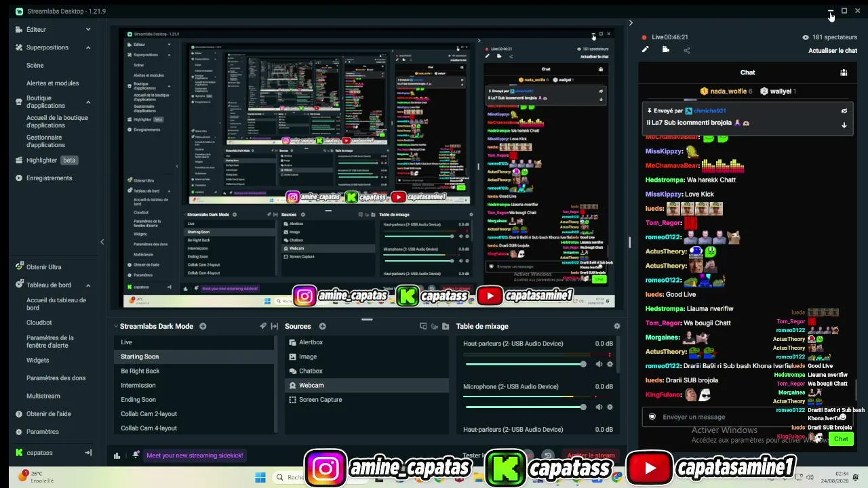
Task: Switch to the Intermission scene
Action: (x=194, y=386)
